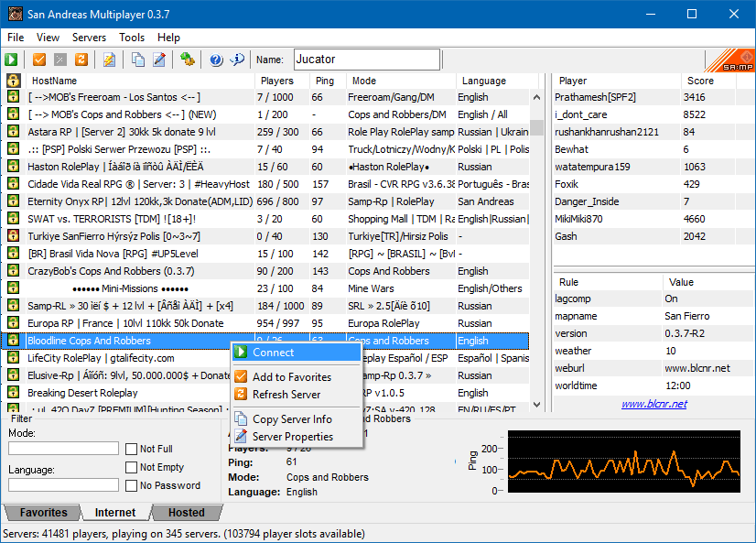Select Cidade Vida Real RPG server row

[265, 184]
